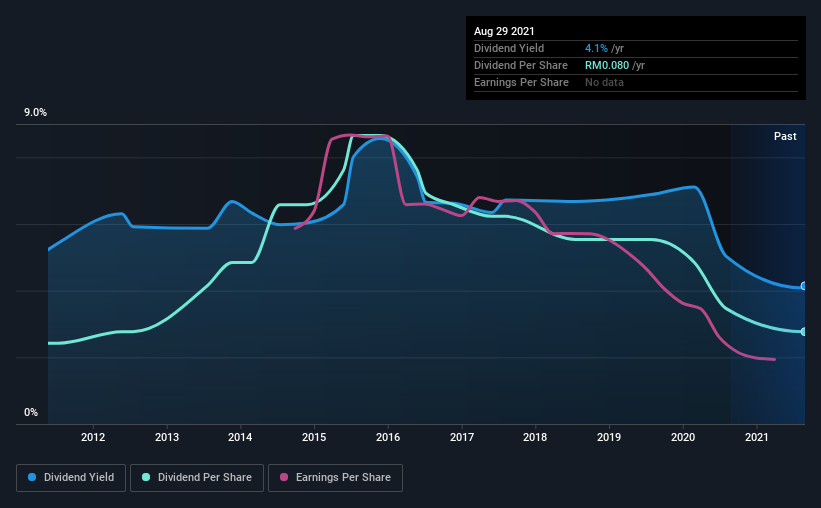Click the blue dot in Dividend Yield legend
This screenshot has height=508, width=821.
point(34,478)
